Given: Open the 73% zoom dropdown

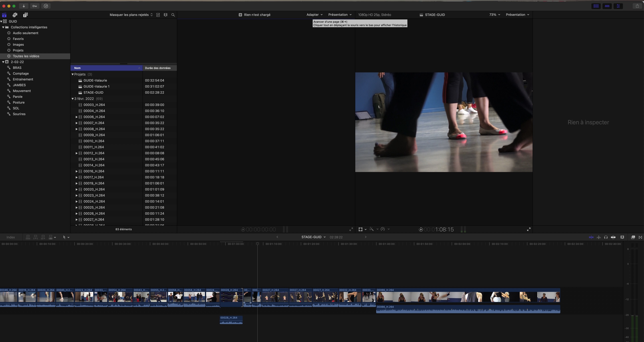Looking at the screenshot, I should (494, 15).
